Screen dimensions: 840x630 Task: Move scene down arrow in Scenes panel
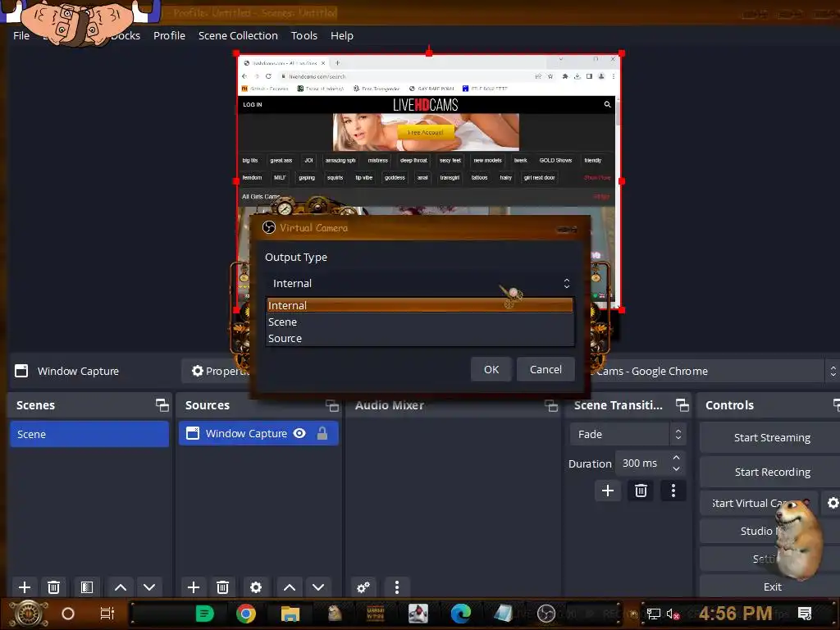149,587
